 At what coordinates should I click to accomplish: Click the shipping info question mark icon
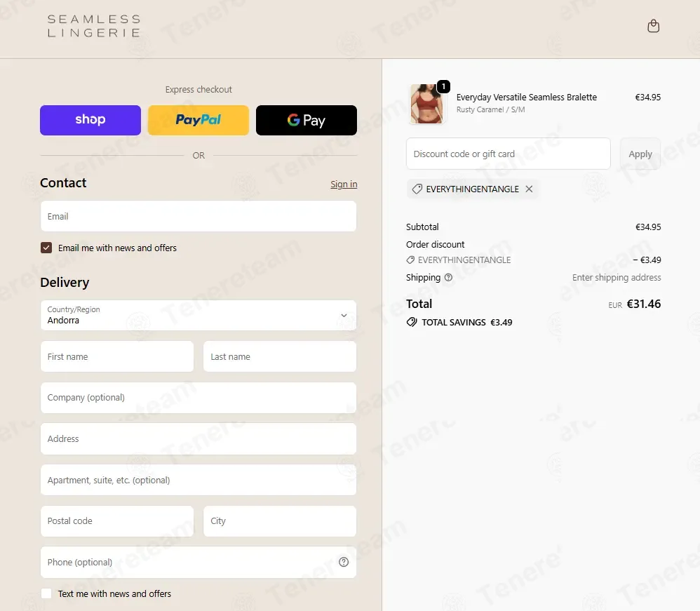(449, 277)
